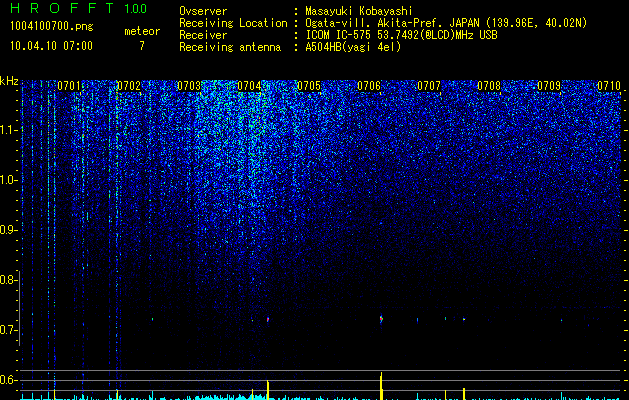Click the 0710 time marker

coord(609,86)
